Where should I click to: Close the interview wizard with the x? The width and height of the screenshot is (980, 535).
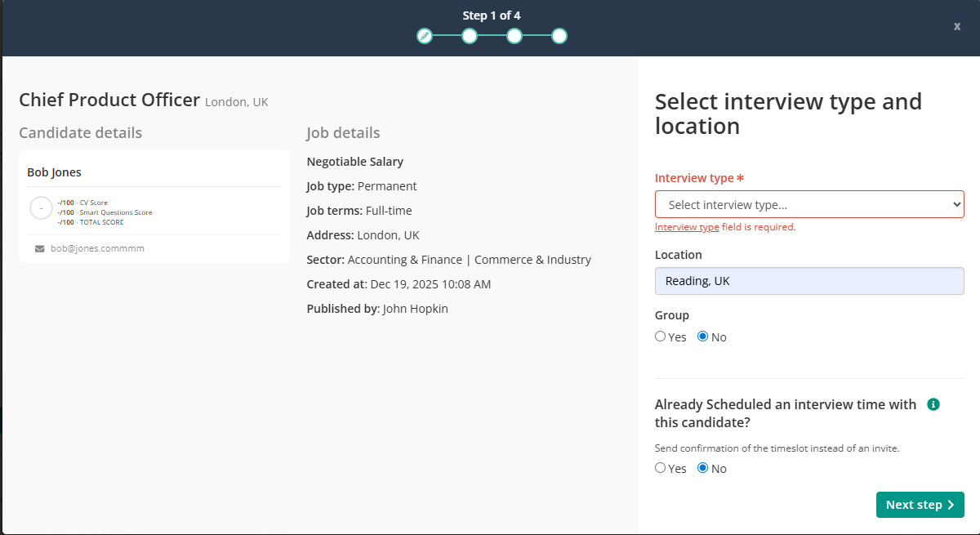(x=956, y=26)
